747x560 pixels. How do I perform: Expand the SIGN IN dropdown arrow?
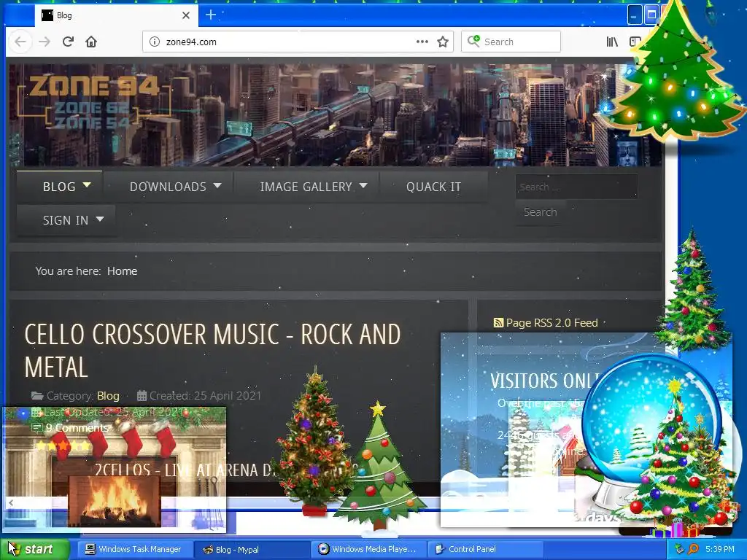[99, 219]
